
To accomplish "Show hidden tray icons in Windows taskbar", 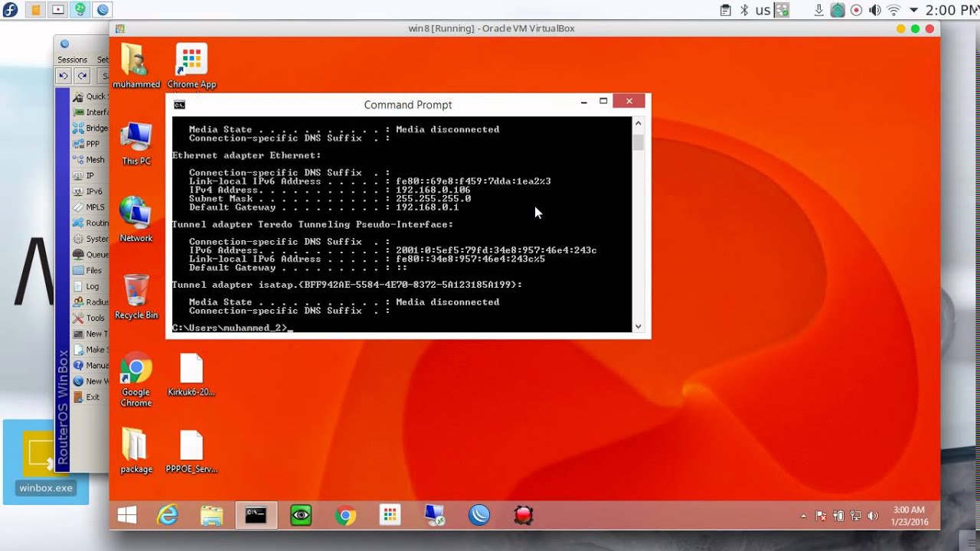I will (803, 517).
